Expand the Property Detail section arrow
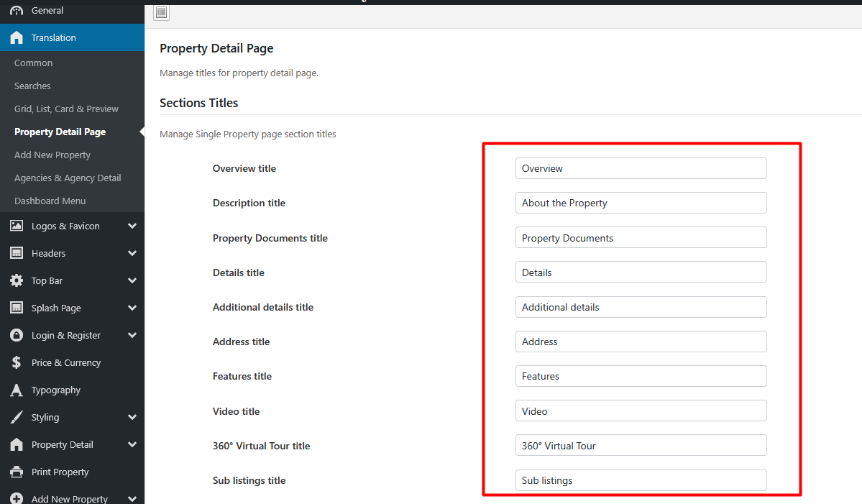862x504 pixels. tap(132, 444)
